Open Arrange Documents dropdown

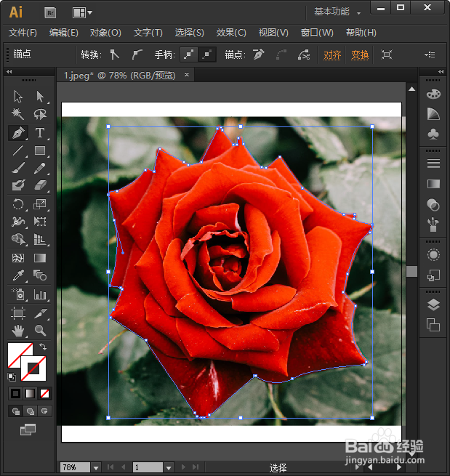[x=82, y=13]
